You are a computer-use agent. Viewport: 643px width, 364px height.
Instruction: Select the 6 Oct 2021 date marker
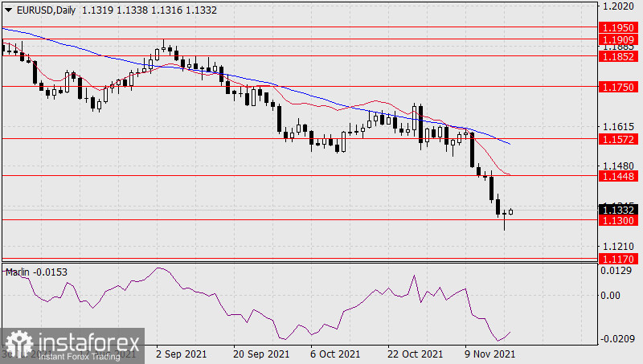[334, 354]
